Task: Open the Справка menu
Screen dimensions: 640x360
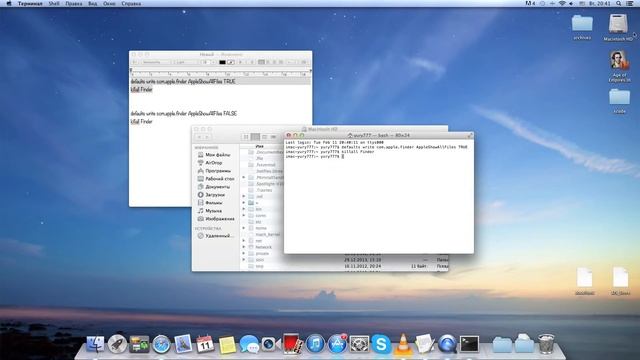Action: pos(131,3)
